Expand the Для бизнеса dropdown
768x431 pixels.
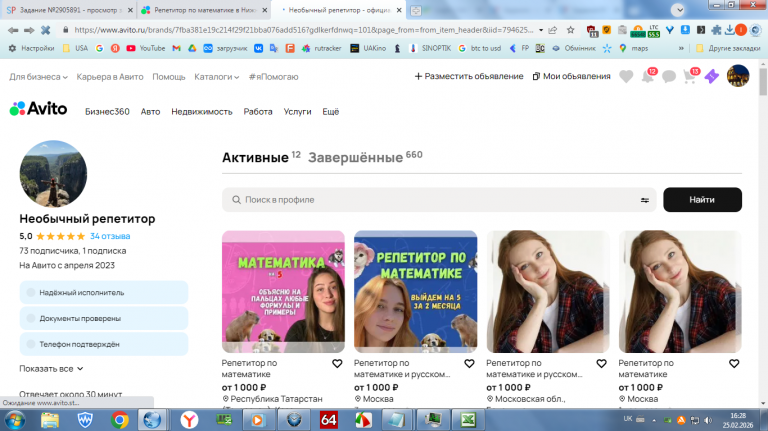38,77
